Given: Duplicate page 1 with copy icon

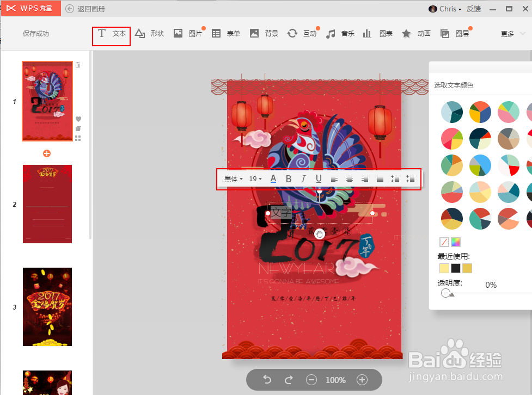Looking at the screenshot, I should 78,128.
